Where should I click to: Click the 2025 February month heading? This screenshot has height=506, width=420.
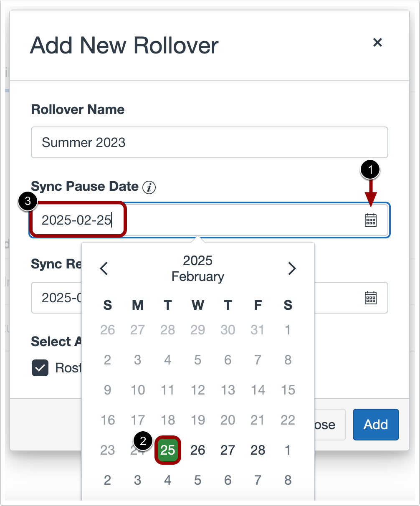pyautogui.click(x=197, y=268)
